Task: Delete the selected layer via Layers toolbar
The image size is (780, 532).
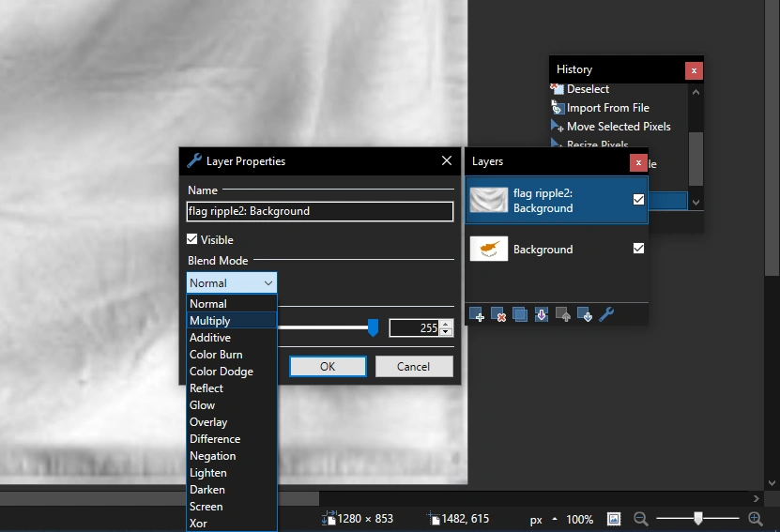Action: 498,314
